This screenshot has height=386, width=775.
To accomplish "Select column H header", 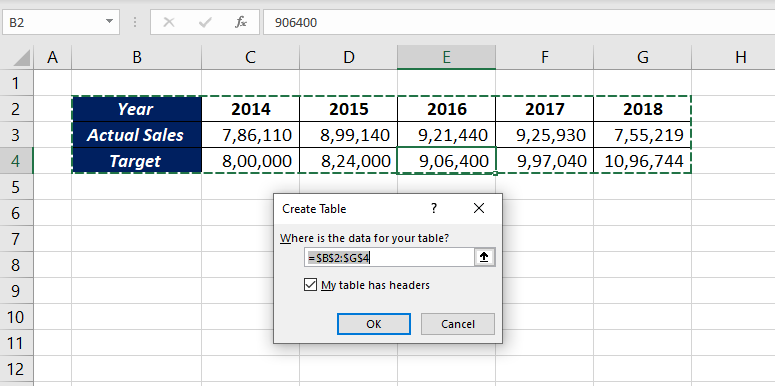I will pos(740,57).
